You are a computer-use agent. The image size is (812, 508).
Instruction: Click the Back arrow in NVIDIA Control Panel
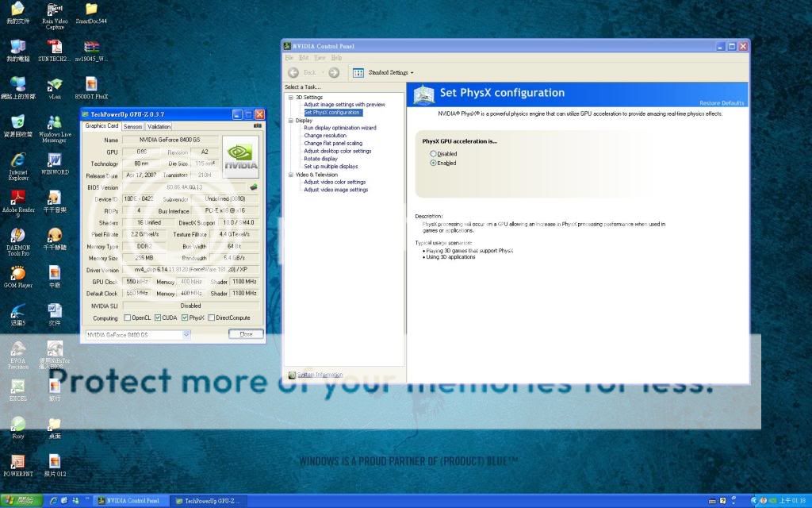click(293, 72)
